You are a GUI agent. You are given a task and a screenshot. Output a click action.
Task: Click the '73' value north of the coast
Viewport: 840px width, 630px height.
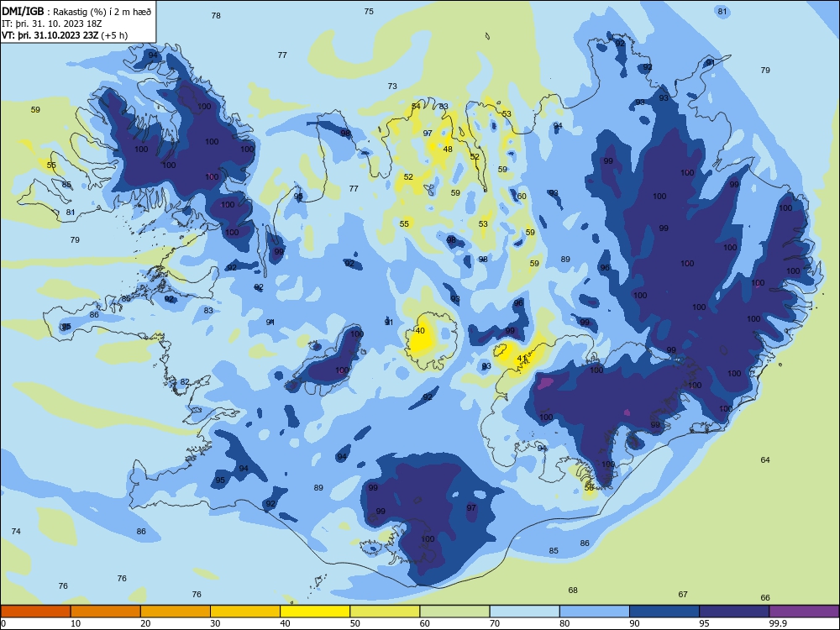point(392,86)
